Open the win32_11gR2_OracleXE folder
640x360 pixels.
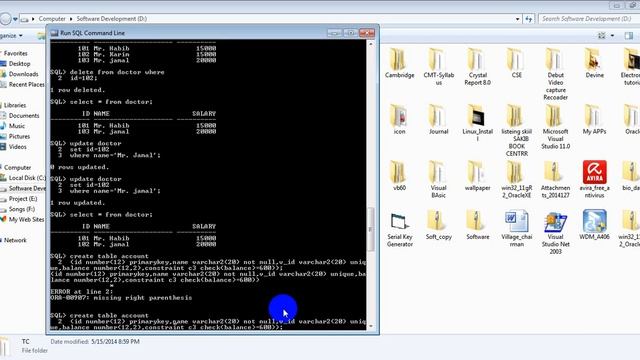[516, 179]
